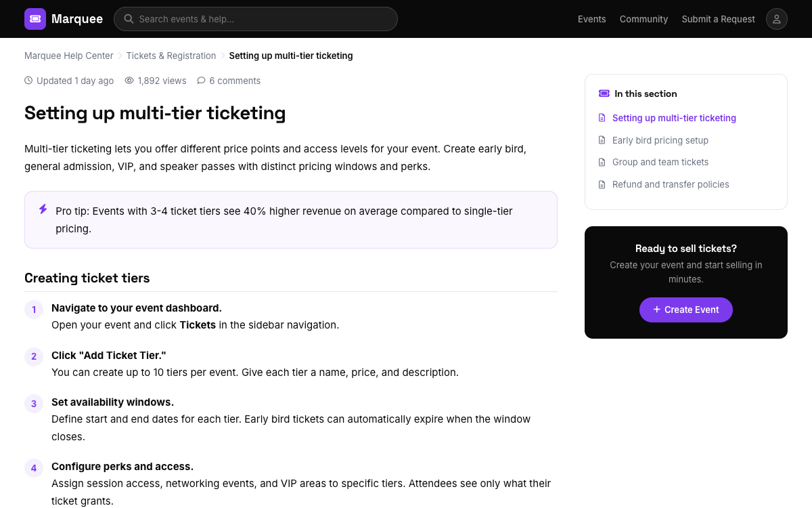Click the ticket icon next to In this section
The width and height of the screenshot is (812, 508).
tap(604, 93)
